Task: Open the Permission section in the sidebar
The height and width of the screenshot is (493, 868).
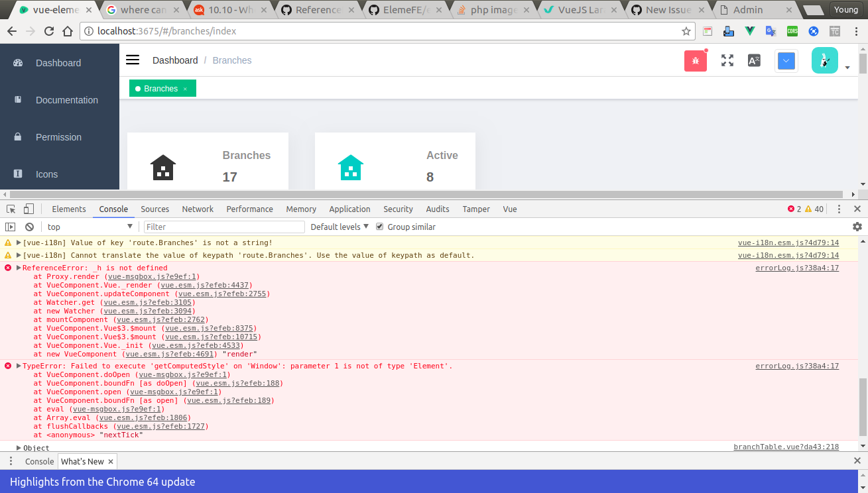Action: [x=58, y=137]
